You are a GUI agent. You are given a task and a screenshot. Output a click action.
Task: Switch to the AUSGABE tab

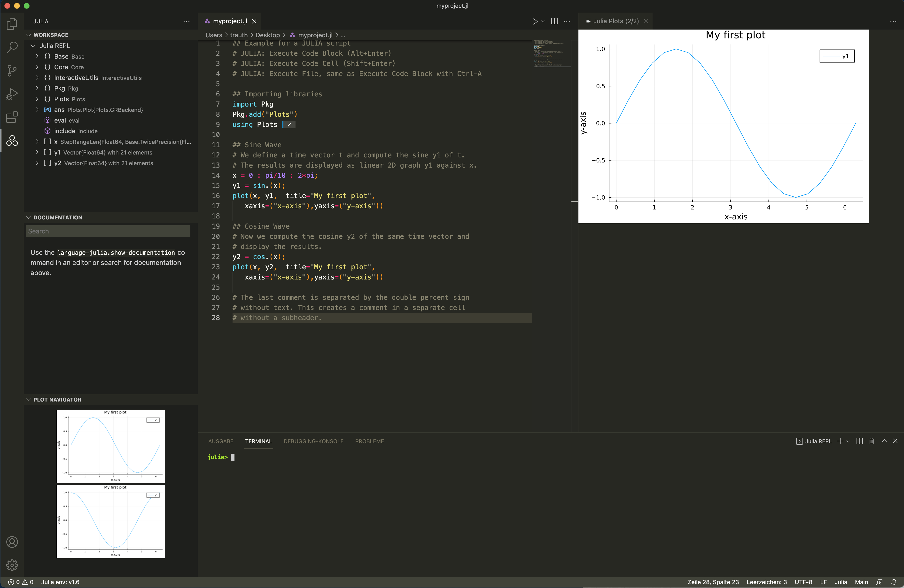coord(221,441)
